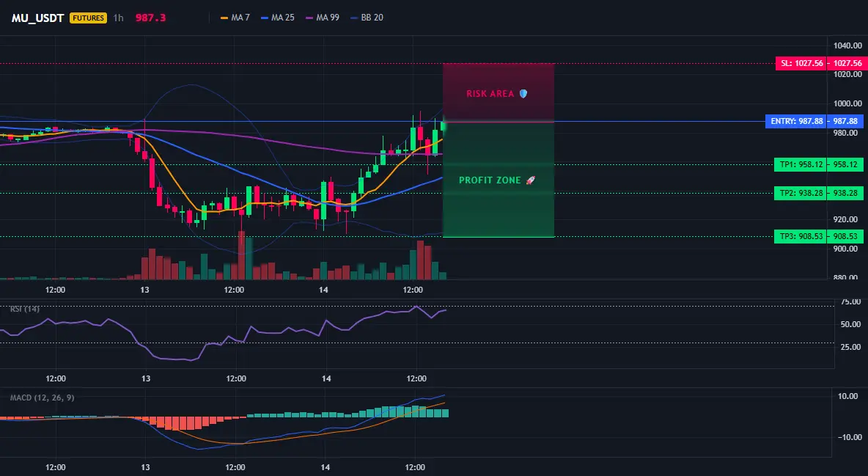The image size is (868, 476).
Task: Toggle the MA 7 legend indicator
Action: (235, 18)
